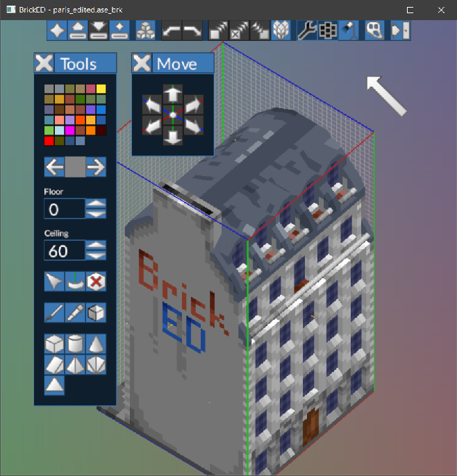This screenshot has height=476, width=457.
Task: Select the shaded cube tool beside eyedropper
Action: pos(96,313)
